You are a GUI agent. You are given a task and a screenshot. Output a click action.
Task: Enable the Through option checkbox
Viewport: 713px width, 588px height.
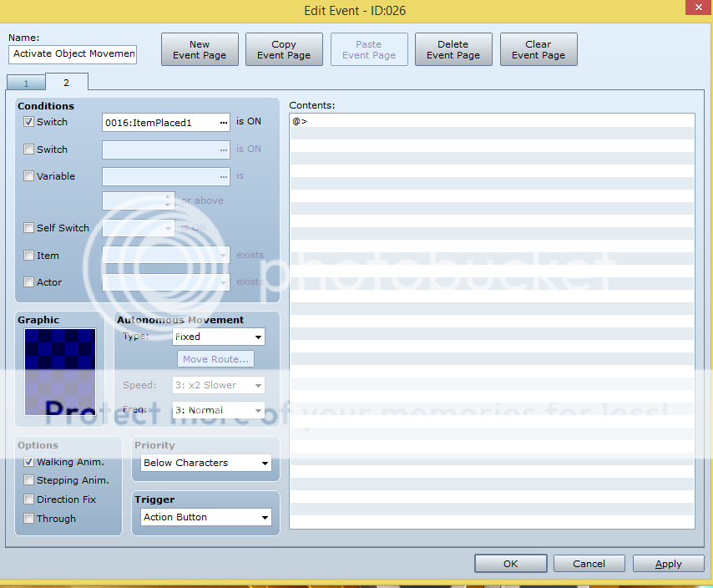point(29,519)
